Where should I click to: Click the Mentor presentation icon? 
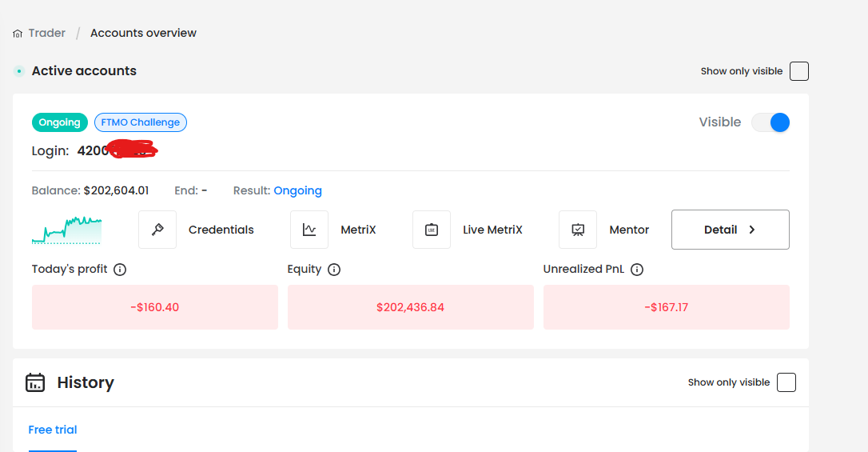578,230
